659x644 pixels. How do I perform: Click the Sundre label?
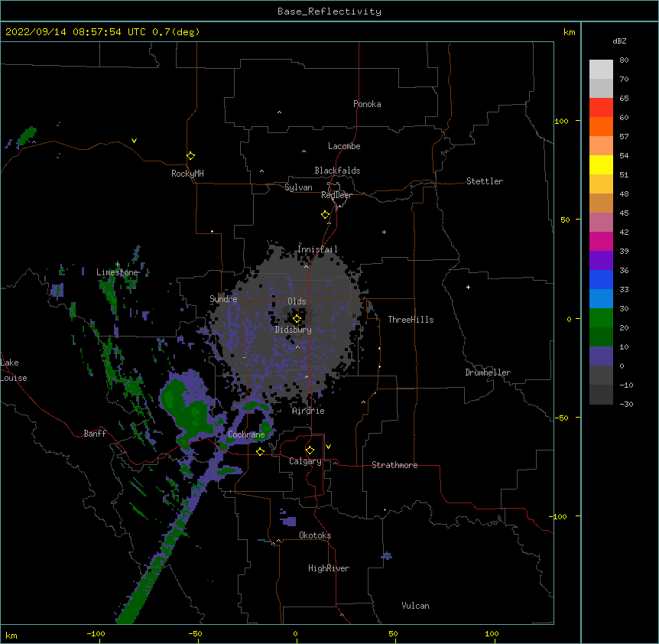pos(223,299)
